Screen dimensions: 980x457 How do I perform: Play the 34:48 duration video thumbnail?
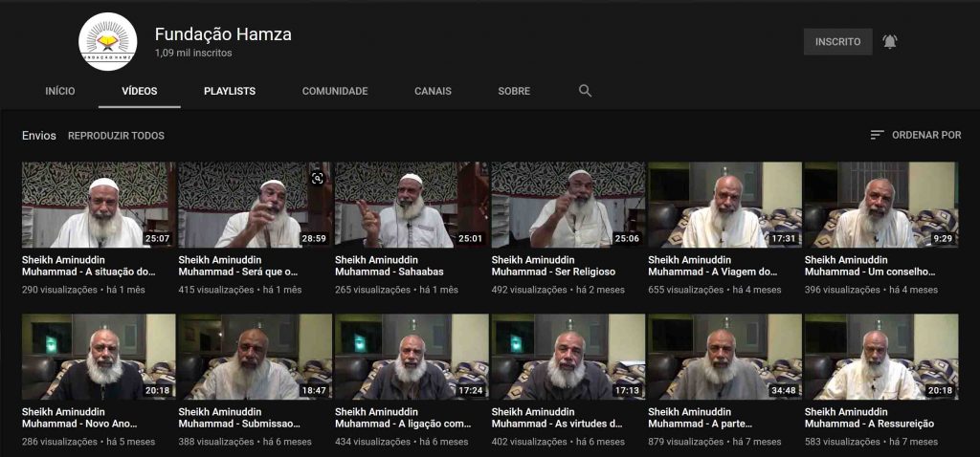(x=724, y=358)
